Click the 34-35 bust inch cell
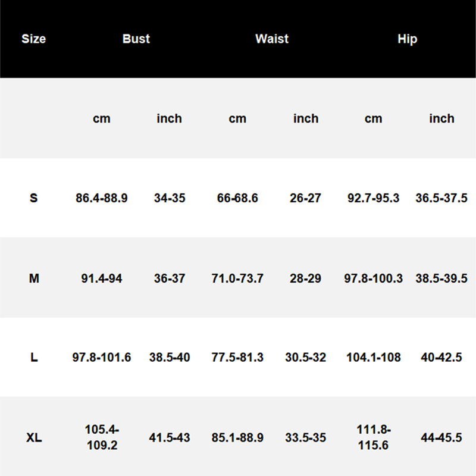Screen dimensions: 476x476 point(170,198)
